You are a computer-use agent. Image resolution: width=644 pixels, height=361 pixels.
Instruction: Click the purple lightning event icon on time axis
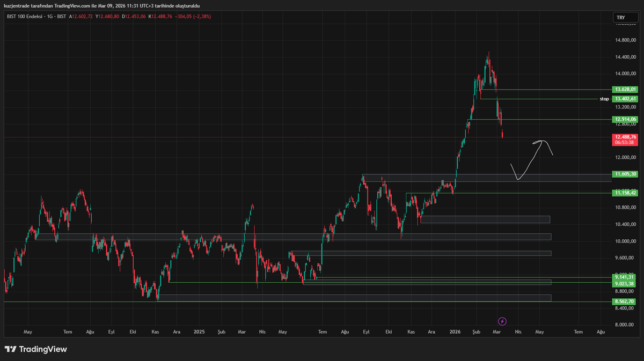tap(502, 321)
